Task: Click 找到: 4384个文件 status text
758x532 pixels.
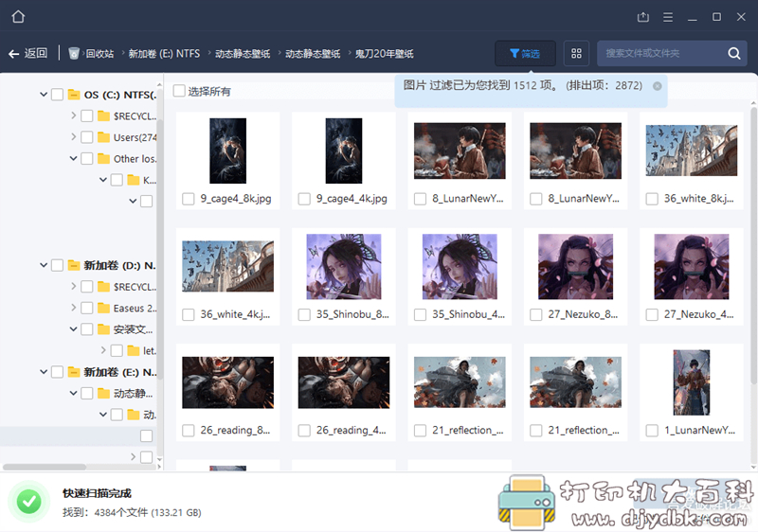Action: click(x=132, y=513)
